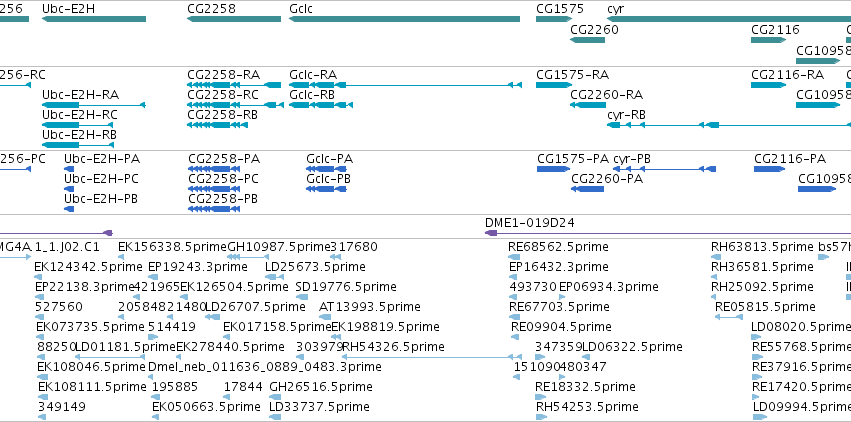
Task: Open EST EK156338.5prime
Action: coord(123,257)
